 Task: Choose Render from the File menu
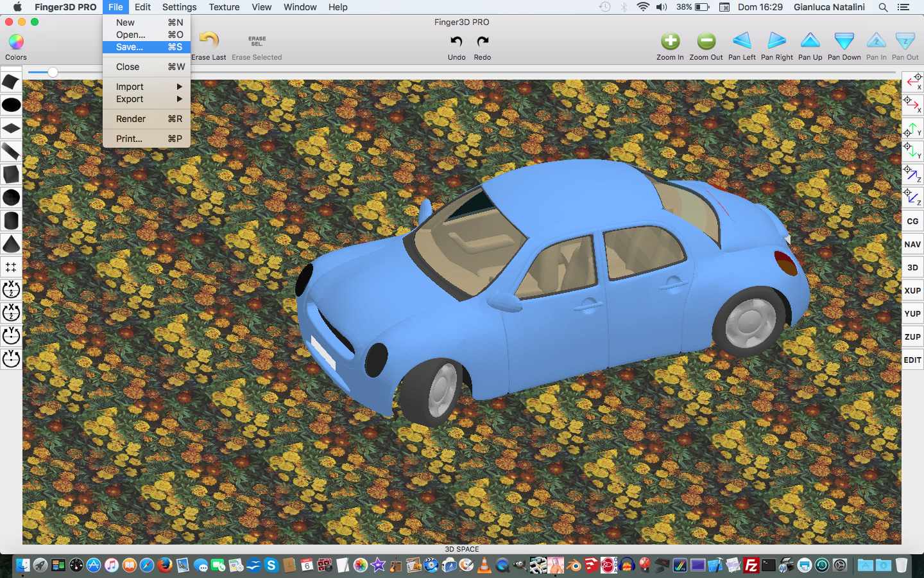pos(146,119)
